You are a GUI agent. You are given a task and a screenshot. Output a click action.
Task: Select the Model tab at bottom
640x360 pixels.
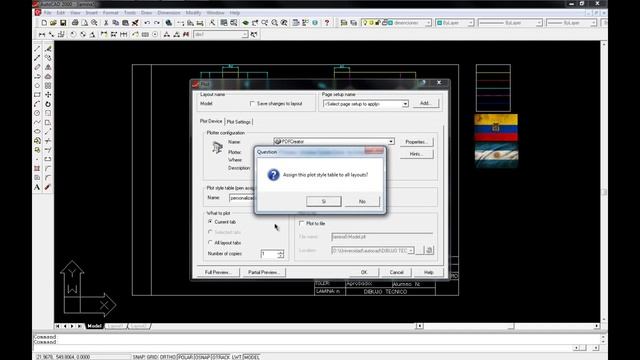pyautogui.click(x=94, y=326)
